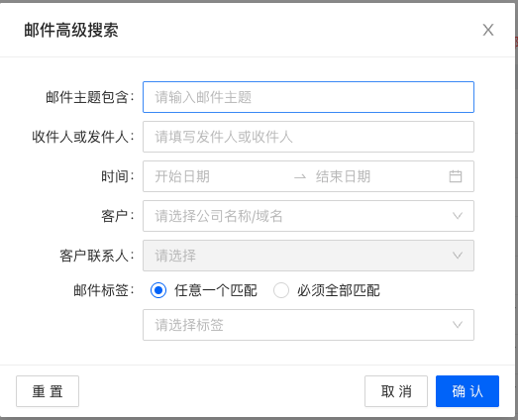Viewport: 518px width, 420px height.
Task: Open the calendar icon in the 时间 field
Action: (456, 176)
